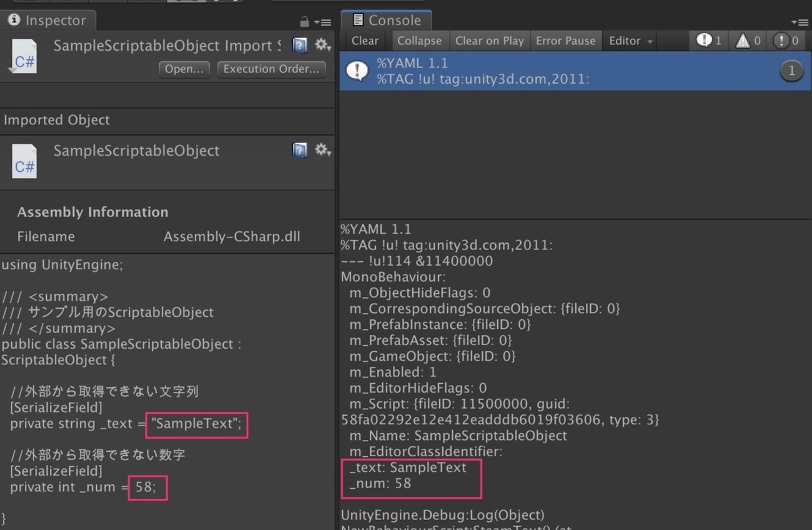Open help for the import settings header
Viewport: 812px width, 530px height.
(x=300, y=45)
